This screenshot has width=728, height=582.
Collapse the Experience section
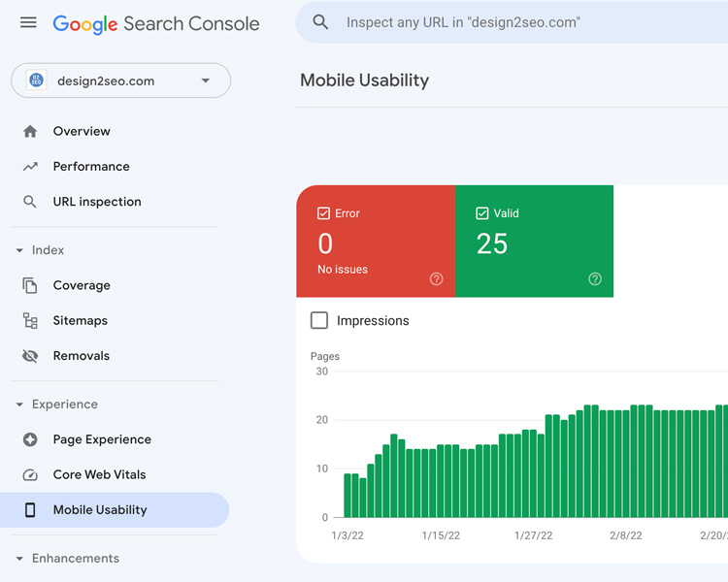tap(19, 404)
